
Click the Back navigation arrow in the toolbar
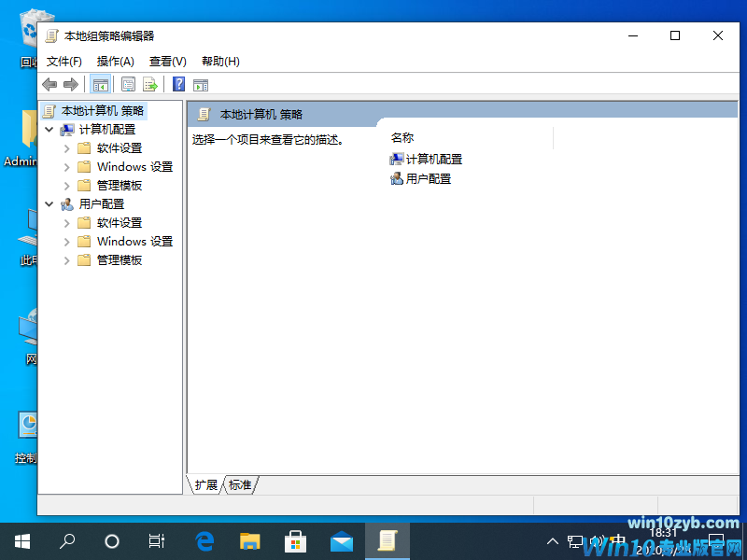click(49, 84)
